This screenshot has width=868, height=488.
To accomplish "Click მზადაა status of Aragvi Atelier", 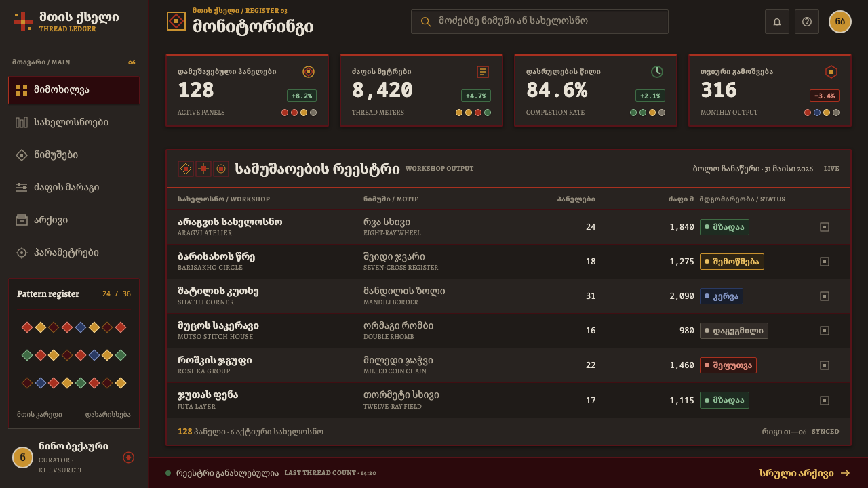I will [724, 227].
